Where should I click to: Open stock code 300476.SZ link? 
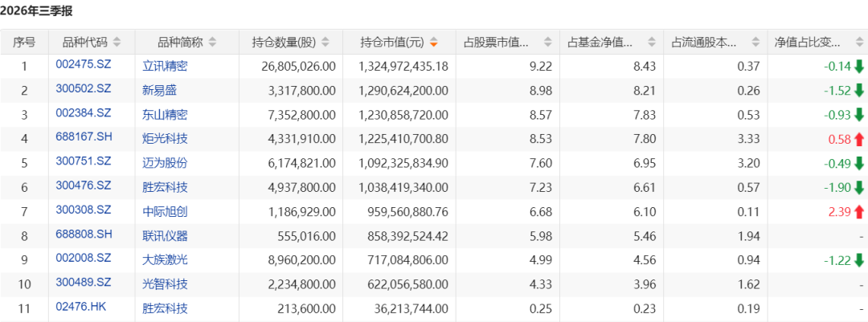[84, 185]
